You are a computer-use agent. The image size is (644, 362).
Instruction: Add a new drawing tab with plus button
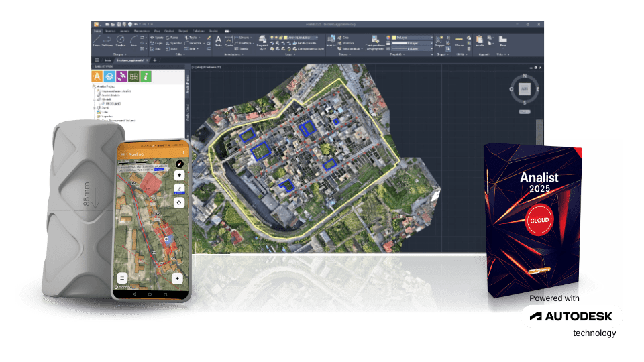[155, 60]
